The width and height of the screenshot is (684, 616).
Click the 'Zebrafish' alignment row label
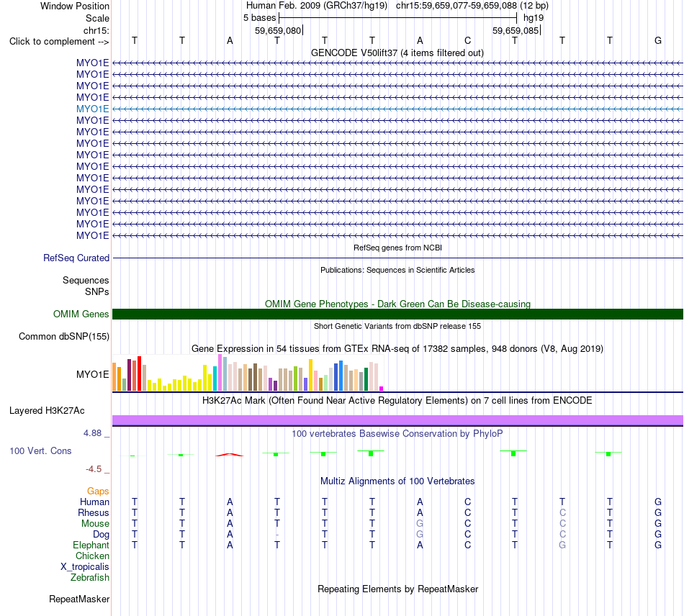tap(90, 577)
